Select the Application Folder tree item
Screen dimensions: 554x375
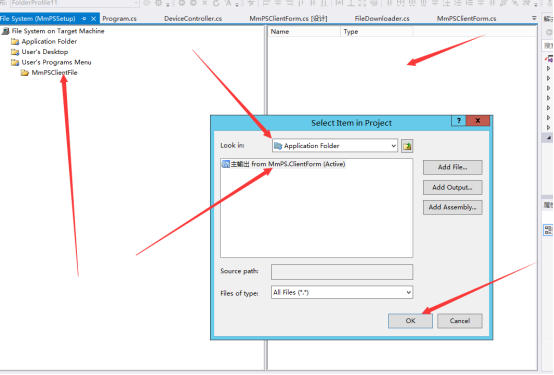coord(44,41)
